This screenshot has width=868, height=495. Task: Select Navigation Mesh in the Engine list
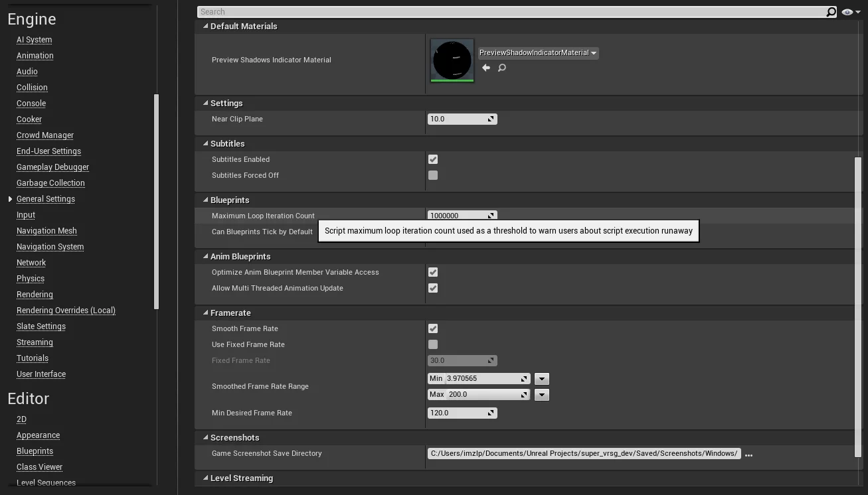click(x=46, y=231)
